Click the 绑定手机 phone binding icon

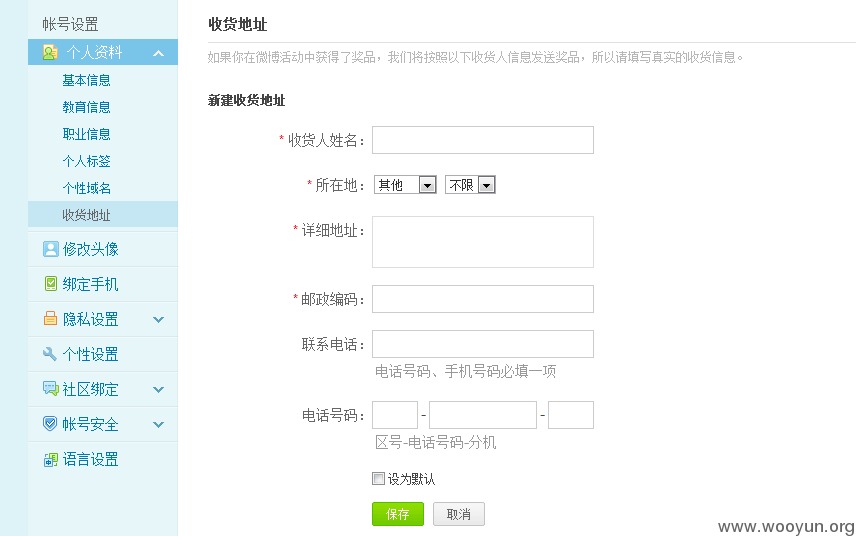pos(50,284)
